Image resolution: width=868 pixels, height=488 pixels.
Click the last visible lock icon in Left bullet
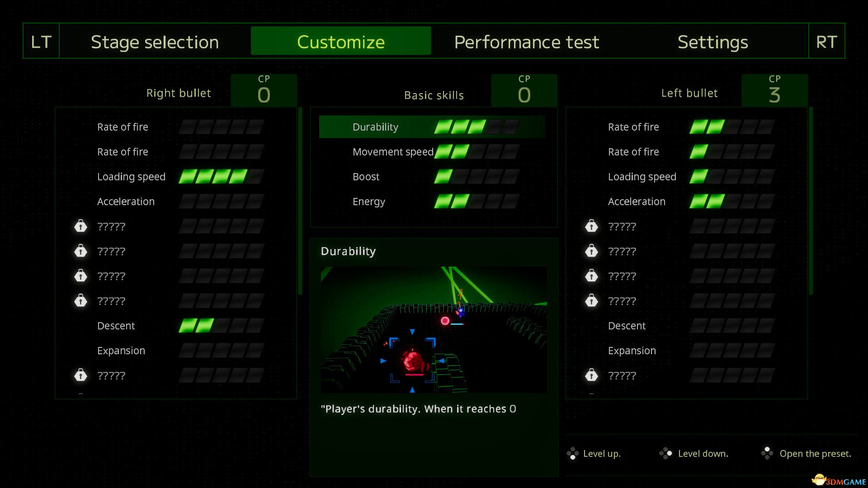pos(591,375)
